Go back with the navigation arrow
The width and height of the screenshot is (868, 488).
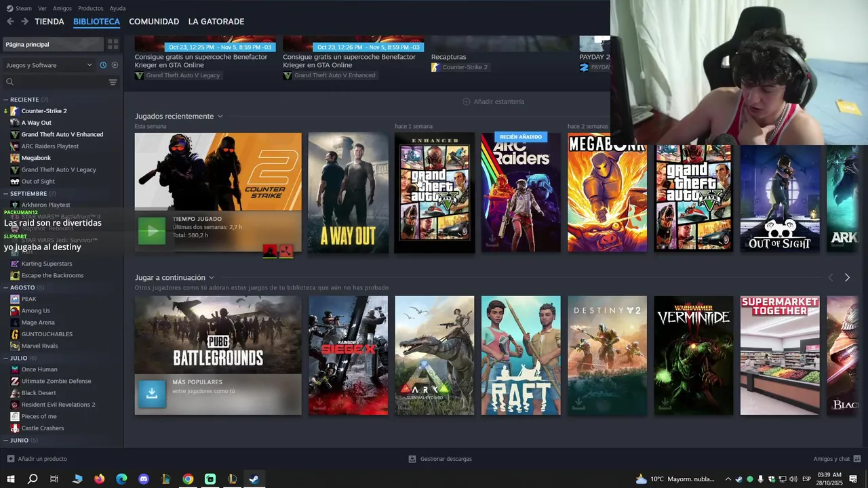tap(10, 22)
